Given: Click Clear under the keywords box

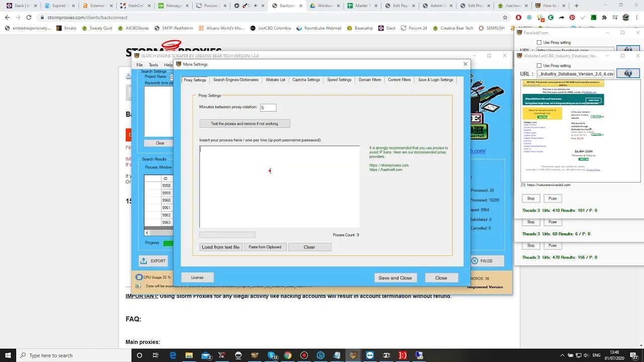Looking at the screenshot, I should (x=159, y=143).
